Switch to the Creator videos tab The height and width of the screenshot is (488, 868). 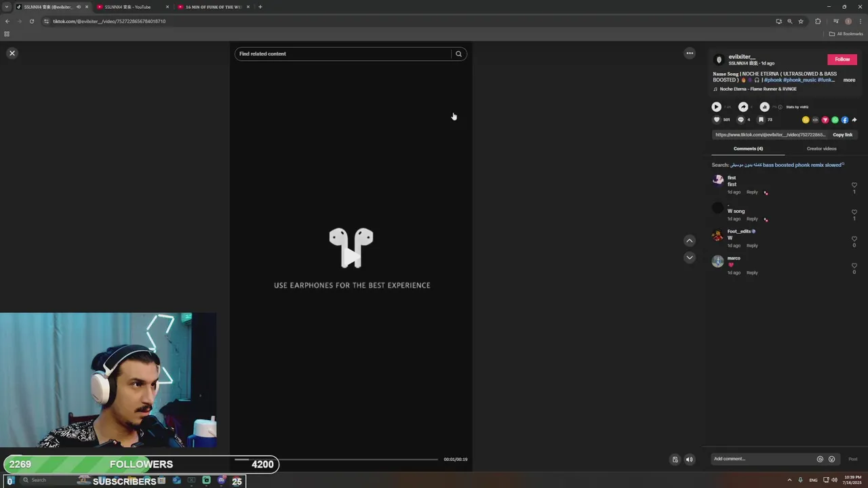tap(821, 148)
